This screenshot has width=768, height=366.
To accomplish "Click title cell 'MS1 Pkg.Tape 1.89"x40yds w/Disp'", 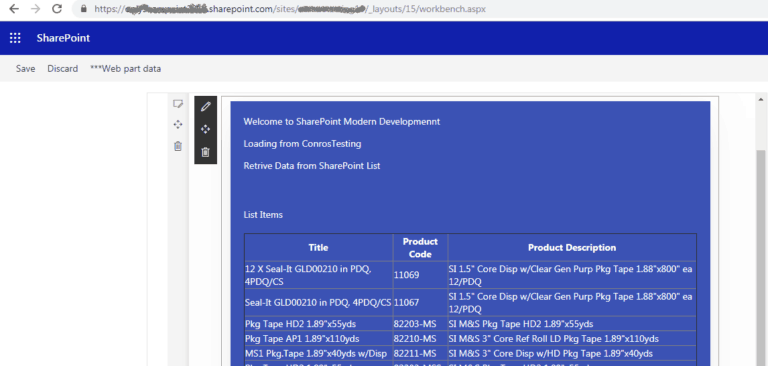I will (318, 353).
